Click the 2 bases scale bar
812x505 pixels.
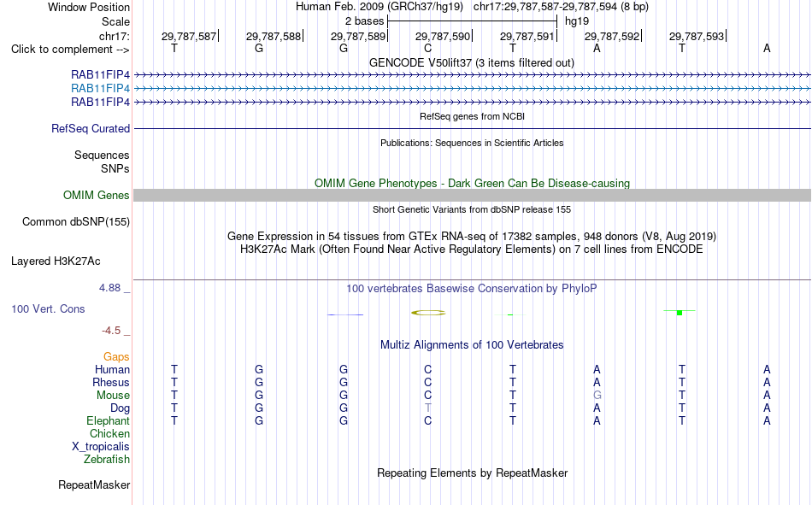point(472,21)
